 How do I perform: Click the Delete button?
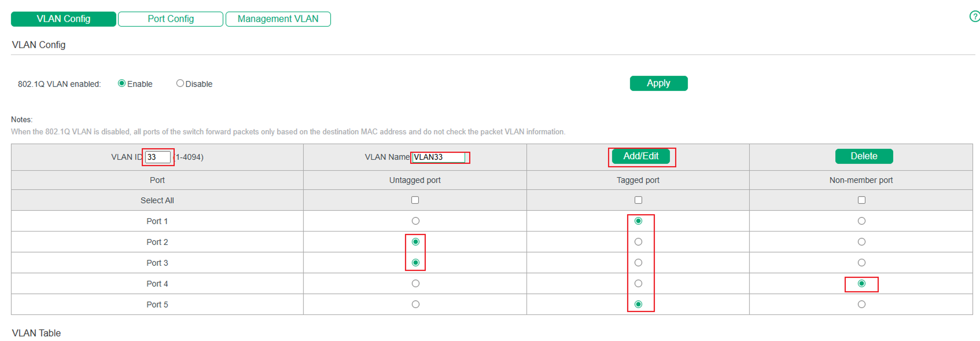864,156
